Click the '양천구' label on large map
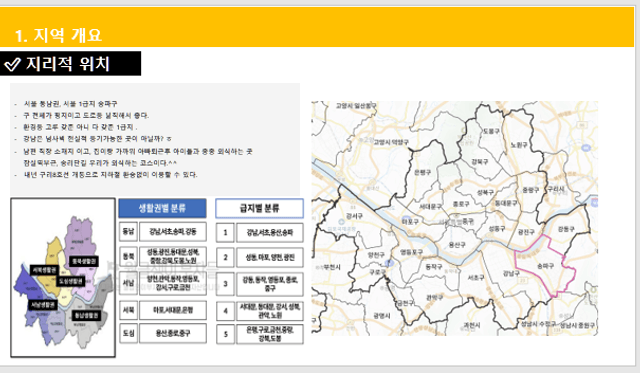Screen dimensions: 640x373 (376, 255)
